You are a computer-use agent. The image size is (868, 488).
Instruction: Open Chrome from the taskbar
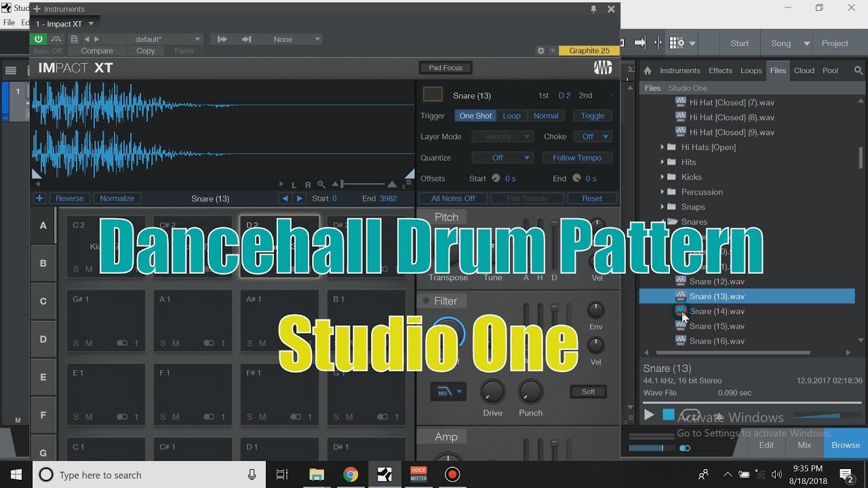(351, 475)
